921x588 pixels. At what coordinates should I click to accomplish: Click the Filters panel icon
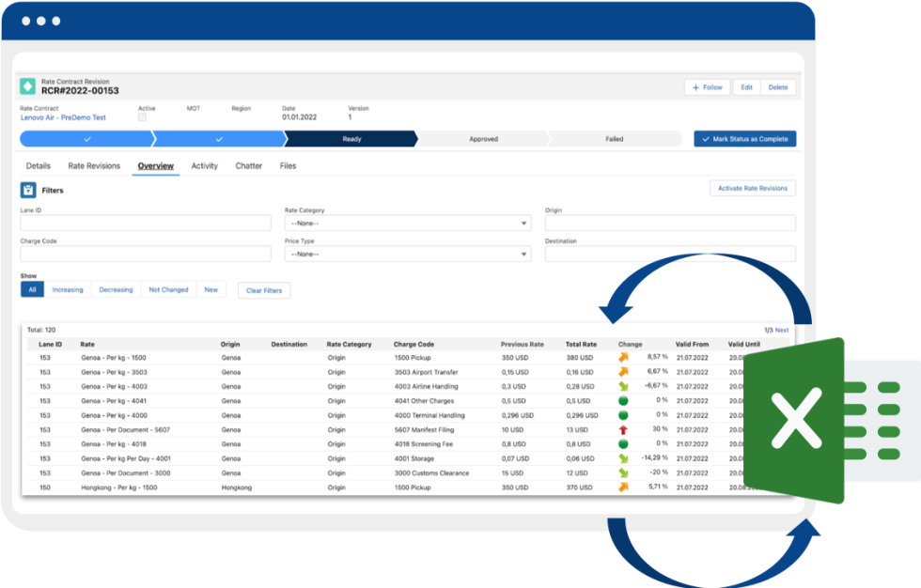[29, 189]
